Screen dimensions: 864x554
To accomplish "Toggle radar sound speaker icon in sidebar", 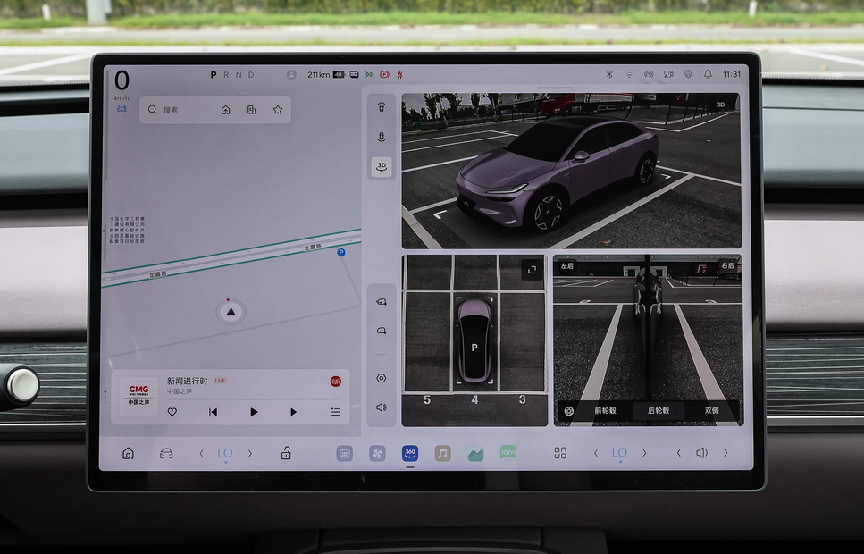I will 381,407.
